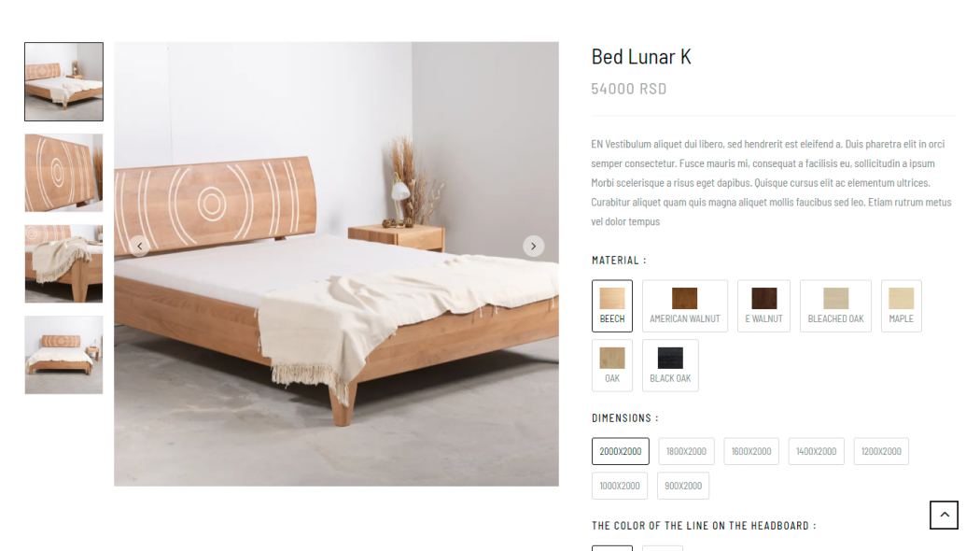Go to the previous product image arrow
This screenshot has height=551, width=980.
click(x=139, y=246)
